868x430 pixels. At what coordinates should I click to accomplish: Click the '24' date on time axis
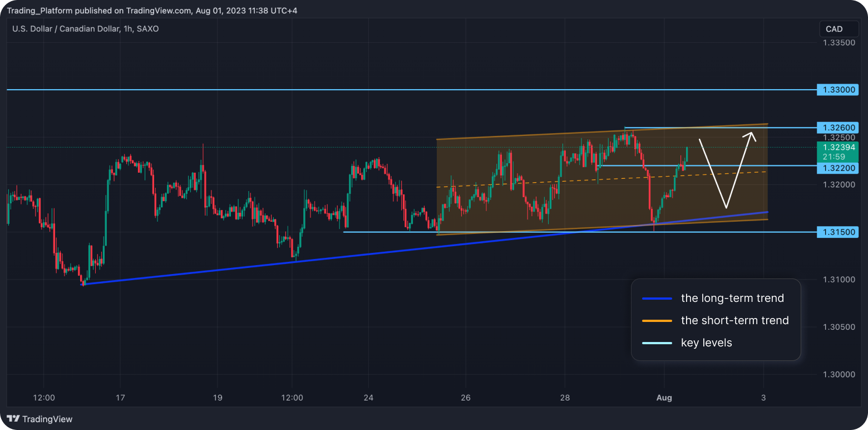[369, 398]
